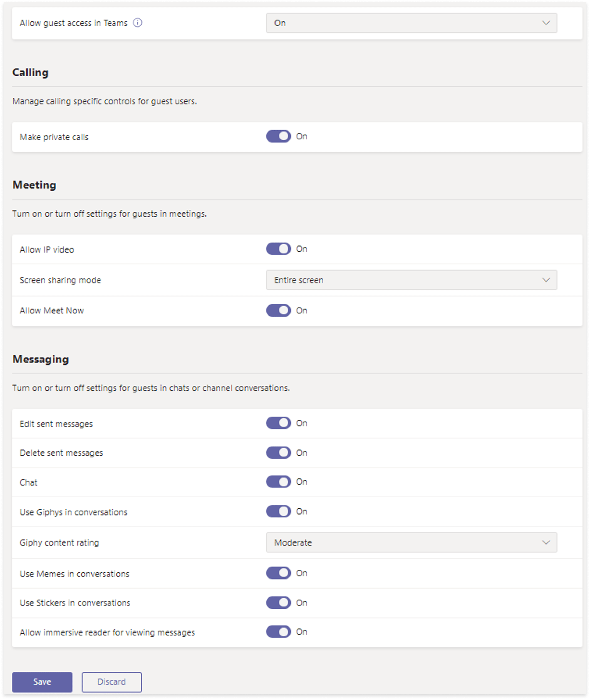Image resolution: width=590 pixels, height=700 pixels.
Task: Toggle Use Memes in conversations
Action: click(278, 573)
